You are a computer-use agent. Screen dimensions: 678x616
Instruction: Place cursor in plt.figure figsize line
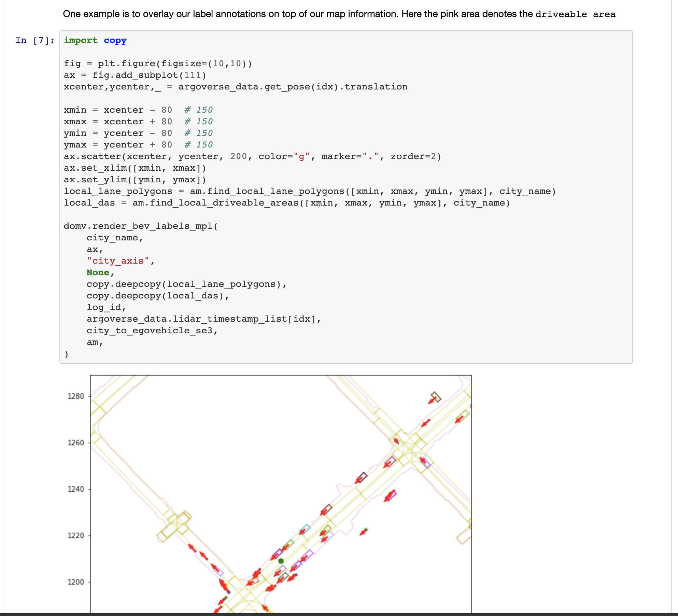[158, 64]
